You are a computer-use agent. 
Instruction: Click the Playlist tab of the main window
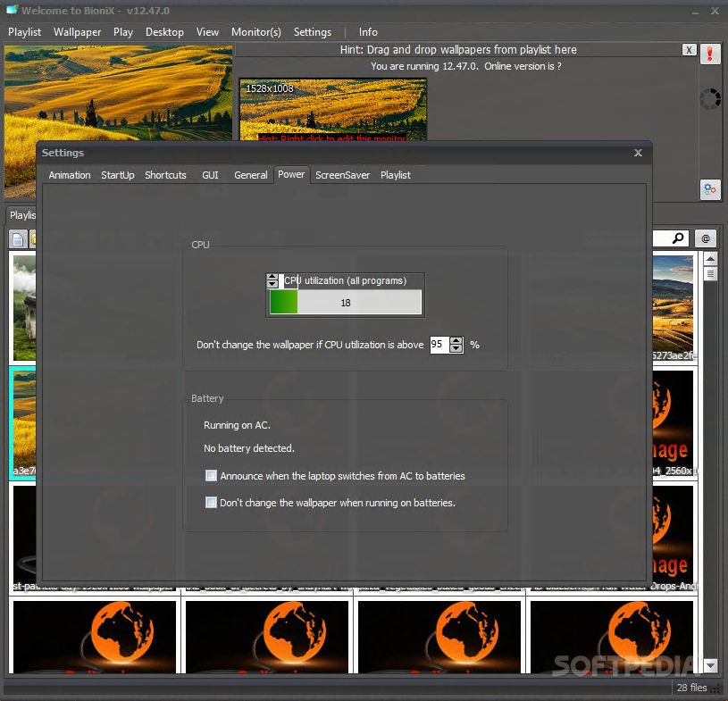coord(21,215)
